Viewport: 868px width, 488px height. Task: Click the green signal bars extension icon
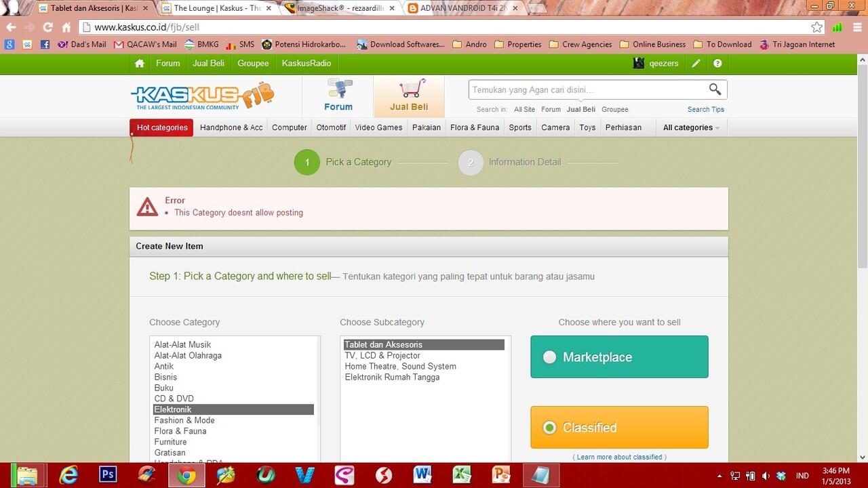[x=837, y=27]
